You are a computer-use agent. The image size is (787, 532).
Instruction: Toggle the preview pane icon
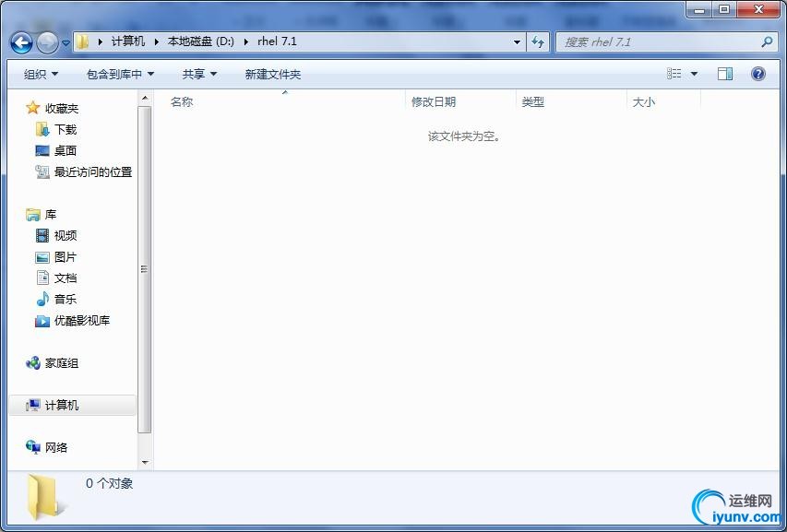(x=725, y=74)
